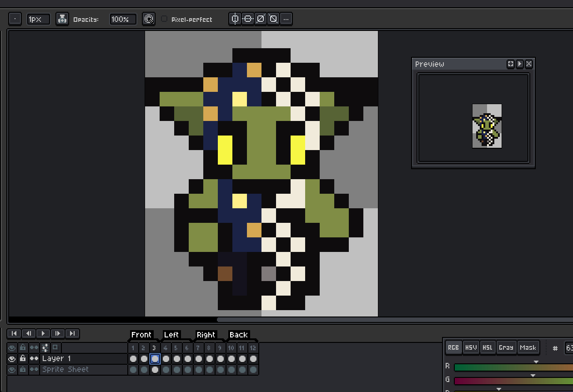Click the ink type stamp icon
The width and height of the screenshot is (573, 392).
click(62, 19)
